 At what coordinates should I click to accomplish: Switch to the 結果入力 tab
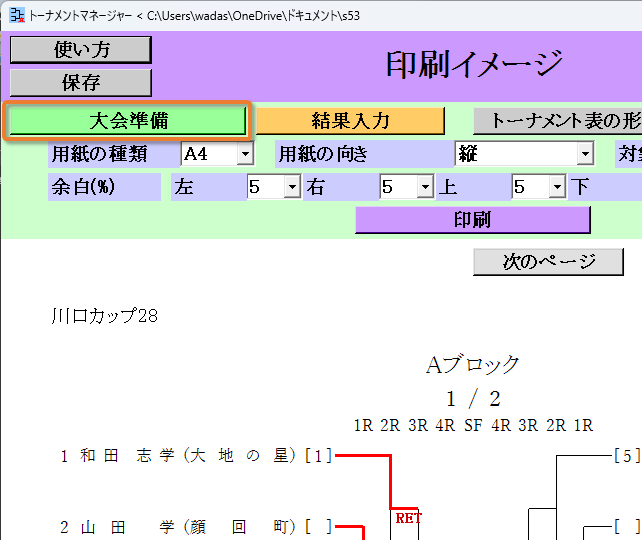pyautogui.click(x=350, y=121)
